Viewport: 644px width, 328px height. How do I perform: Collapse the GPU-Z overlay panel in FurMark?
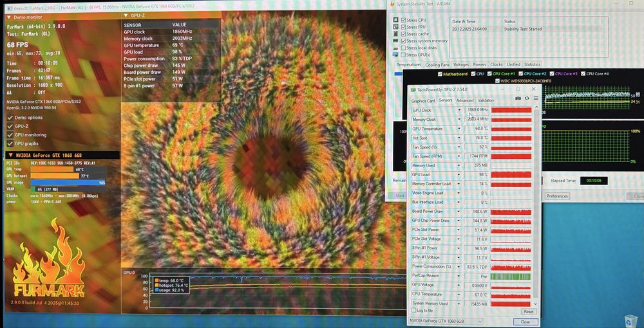point(126,15)
